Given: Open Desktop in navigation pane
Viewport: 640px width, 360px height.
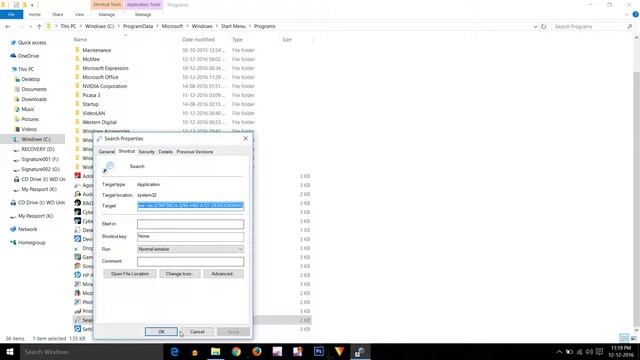Looking at the screenshot, I should tap(31, 79).
